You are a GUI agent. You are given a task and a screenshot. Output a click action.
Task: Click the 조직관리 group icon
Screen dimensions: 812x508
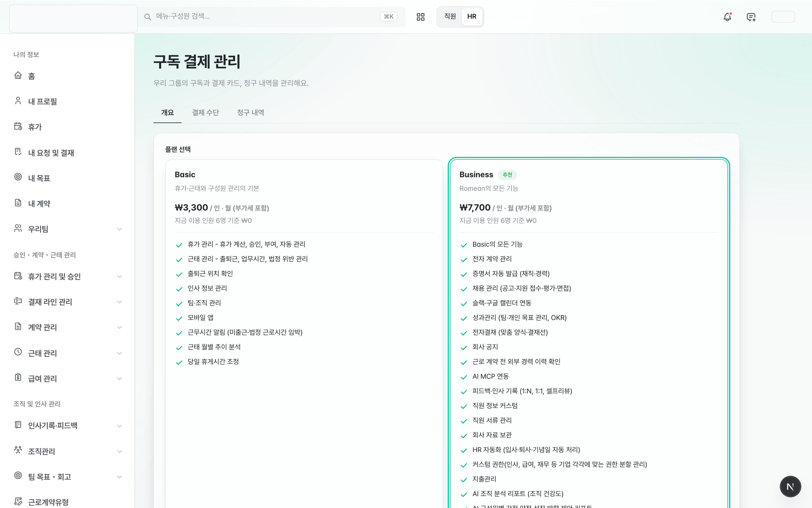(18, 450)
